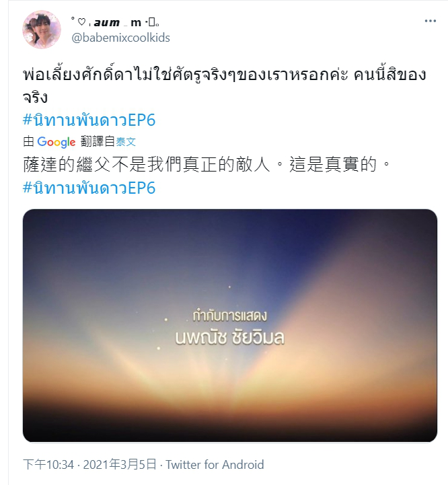The image size is (448, 485).
Task: Click the 2021年3月5日 date
Action: tap(120, 465)
